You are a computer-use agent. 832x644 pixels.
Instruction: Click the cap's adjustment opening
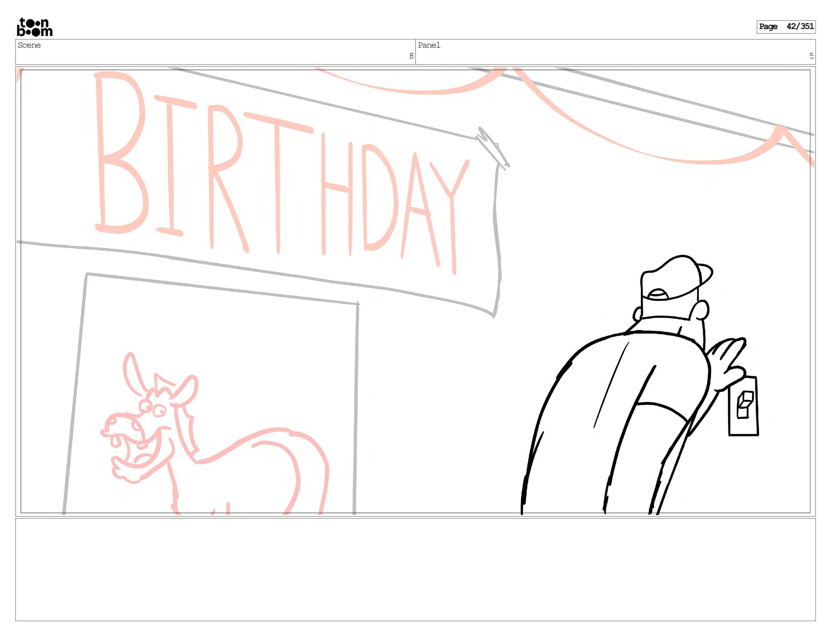658,294
